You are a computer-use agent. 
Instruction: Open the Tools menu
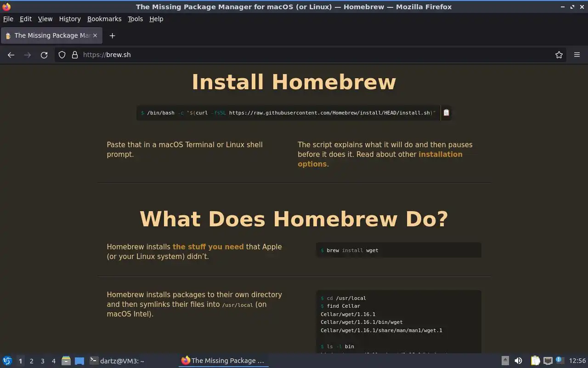[136, 19]
